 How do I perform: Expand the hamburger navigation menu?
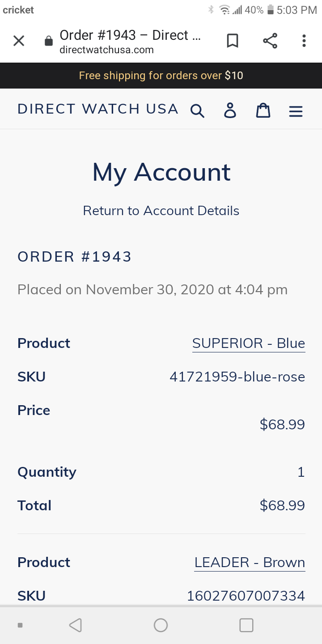coord(296,111)
